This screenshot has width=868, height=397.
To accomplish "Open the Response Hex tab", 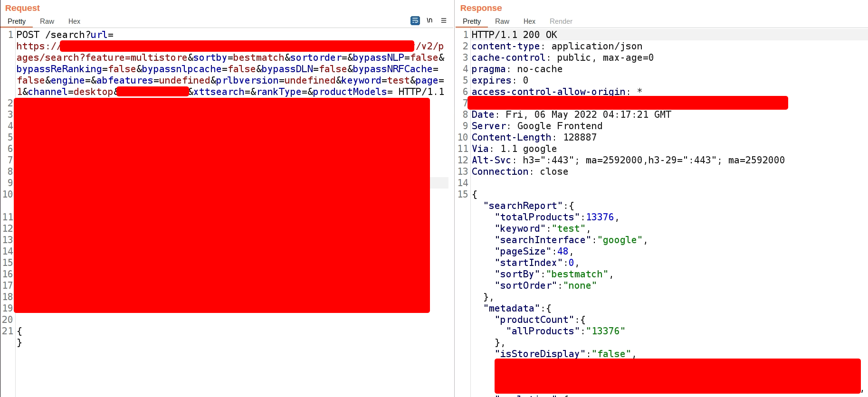I will (x=529, y=21).
